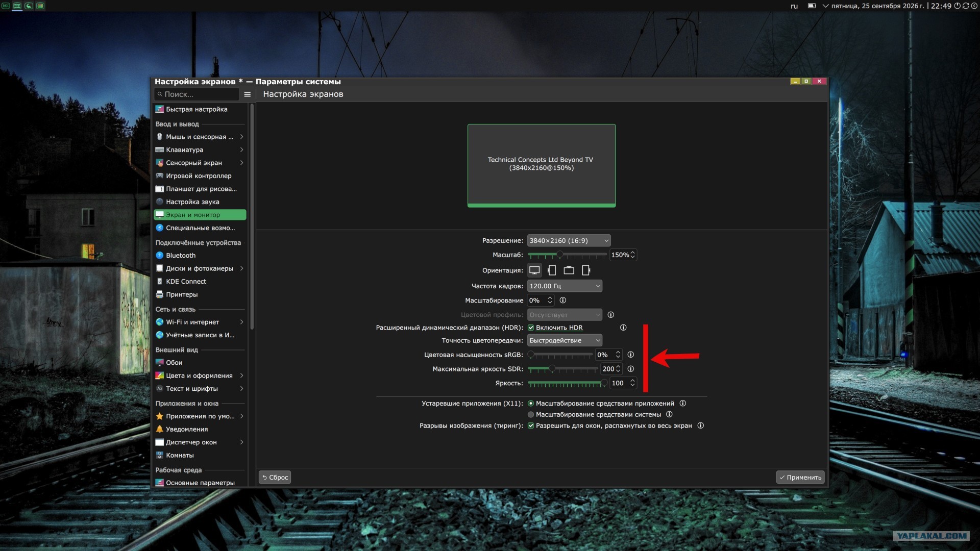Image resolution: width=980 pixels, height=551 pixels.
Task: Select the portrait right orientation icon
Action: pos(586,270)
